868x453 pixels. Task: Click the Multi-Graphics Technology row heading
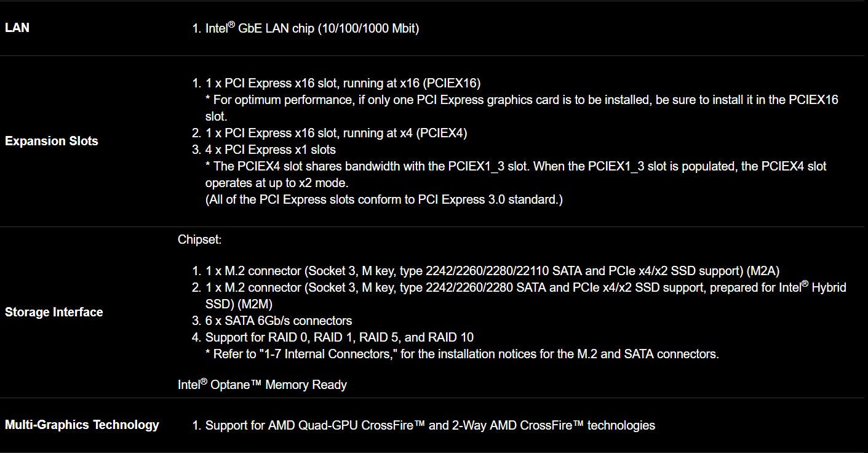point(82,425)
